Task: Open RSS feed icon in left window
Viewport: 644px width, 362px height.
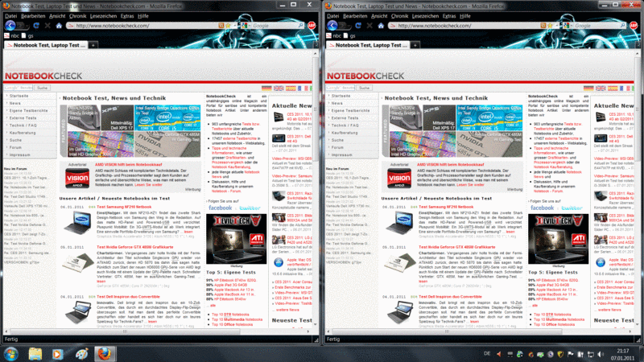Action: coord(221,26)
